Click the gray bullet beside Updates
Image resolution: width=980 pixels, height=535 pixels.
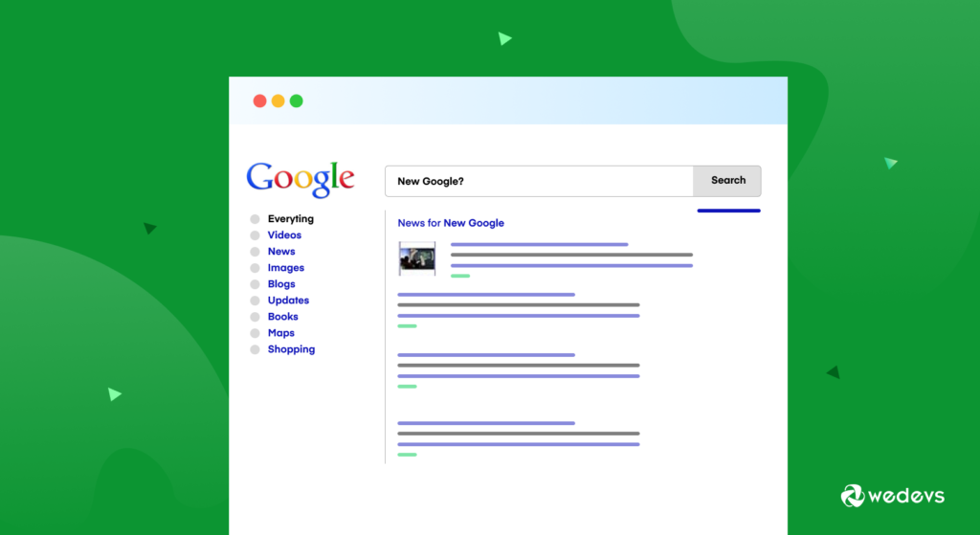coord(255,301)
